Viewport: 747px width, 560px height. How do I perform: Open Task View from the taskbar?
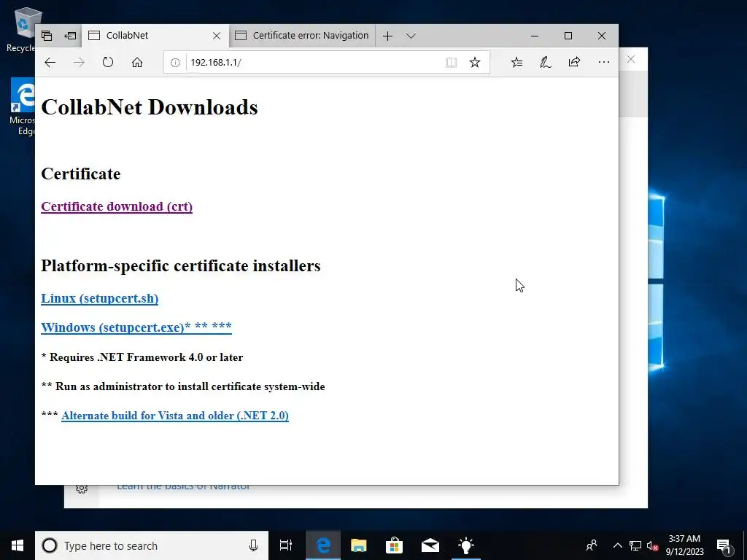pyautogui.click(x=286, y=545)
